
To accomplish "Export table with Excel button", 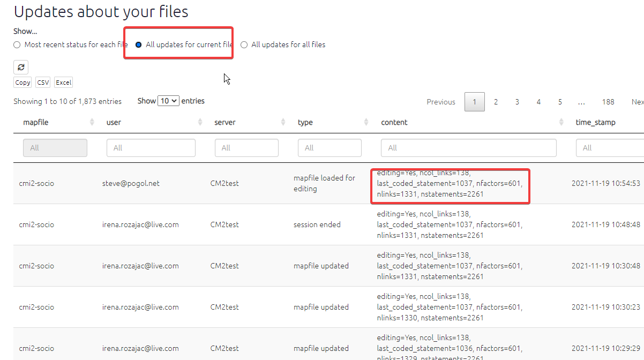I will (63, 82).
